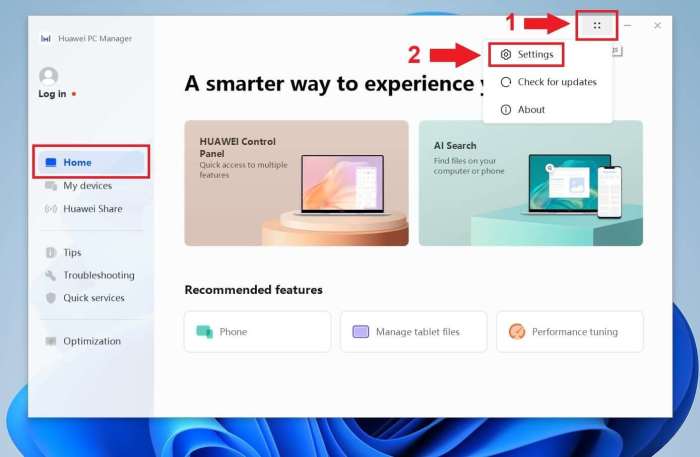Click the Log in link
700x457 pixels.
pos(52,94)
